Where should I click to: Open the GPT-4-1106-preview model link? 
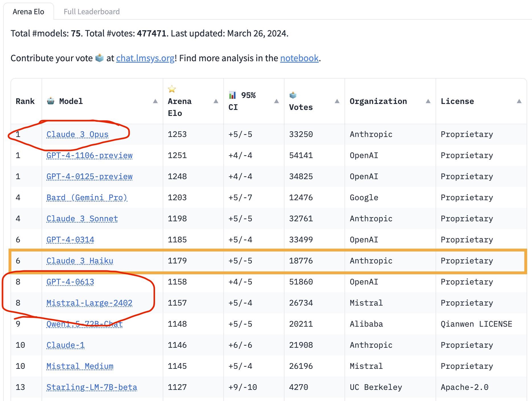pyautogui.click(x=89, y=156)
